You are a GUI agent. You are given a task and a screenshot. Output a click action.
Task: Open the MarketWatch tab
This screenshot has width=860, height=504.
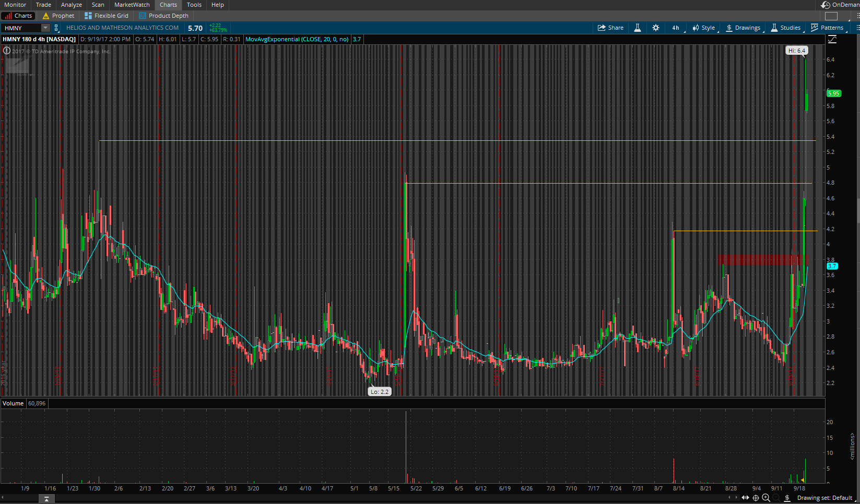[x=132, y=5]
